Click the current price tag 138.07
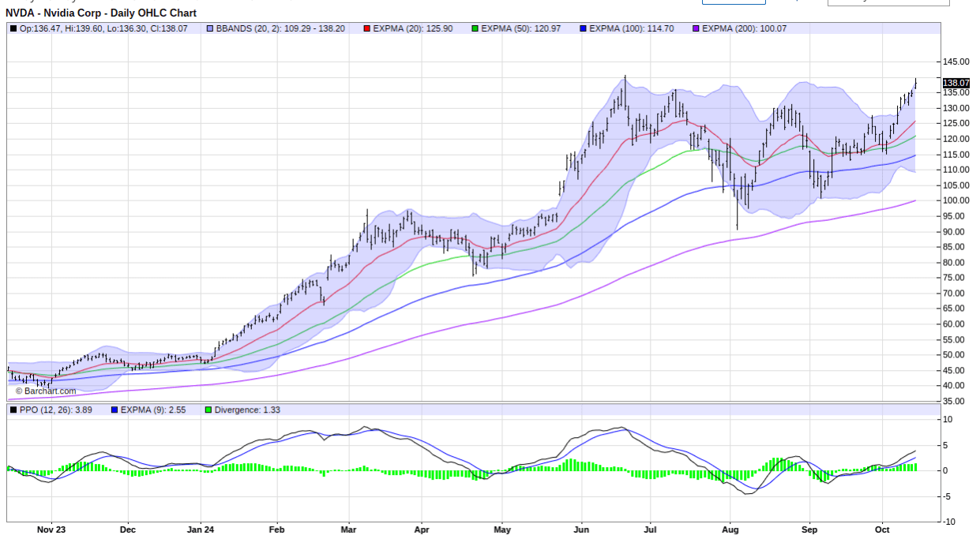Screen dimensions: 980x535 pyautogui.click(x=956, y=82)
